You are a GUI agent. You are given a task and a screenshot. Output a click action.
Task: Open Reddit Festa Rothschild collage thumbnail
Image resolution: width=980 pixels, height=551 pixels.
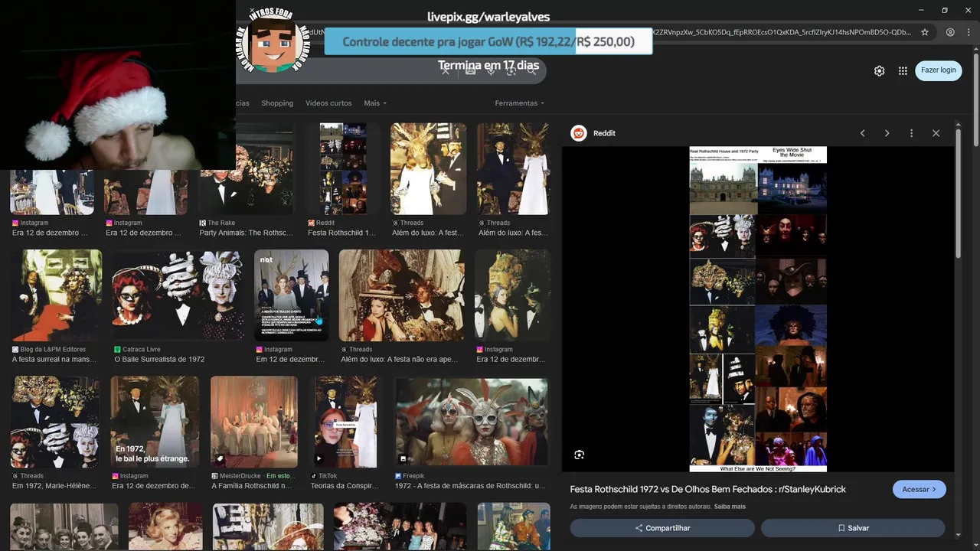pos(342,169)
